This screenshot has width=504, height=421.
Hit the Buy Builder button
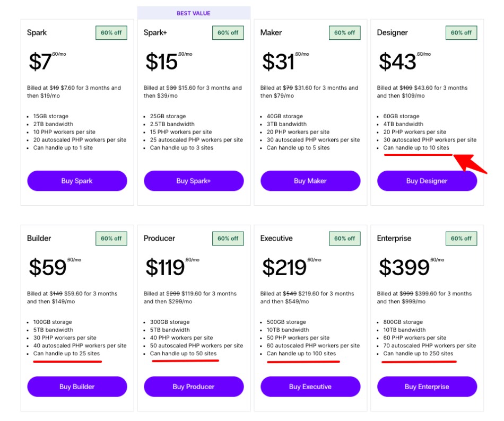77,387
